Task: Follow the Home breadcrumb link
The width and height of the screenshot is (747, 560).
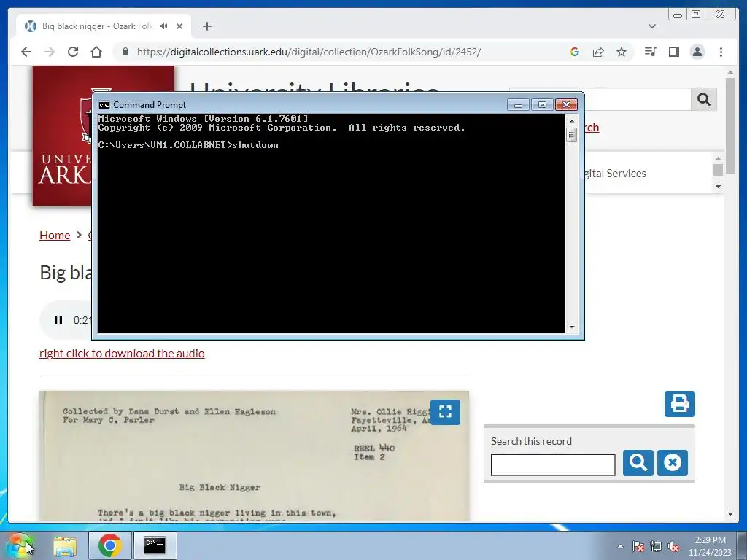Action: [55, 236]
